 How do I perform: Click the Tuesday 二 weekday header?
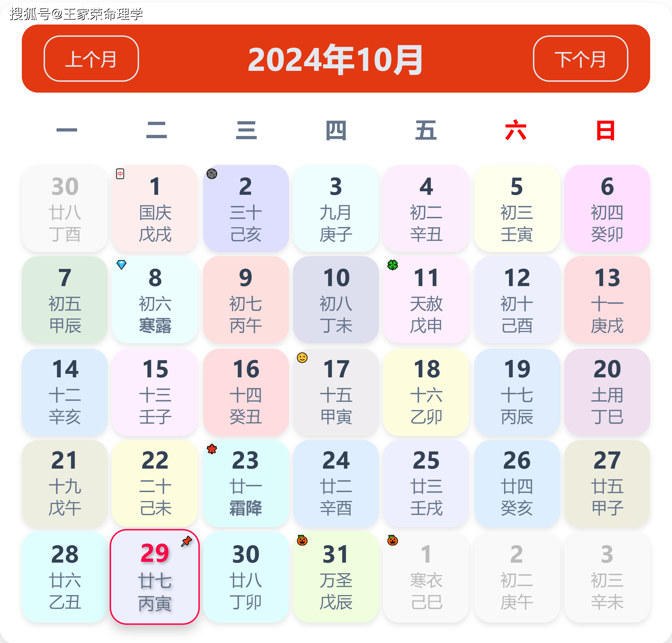(156, 130)
